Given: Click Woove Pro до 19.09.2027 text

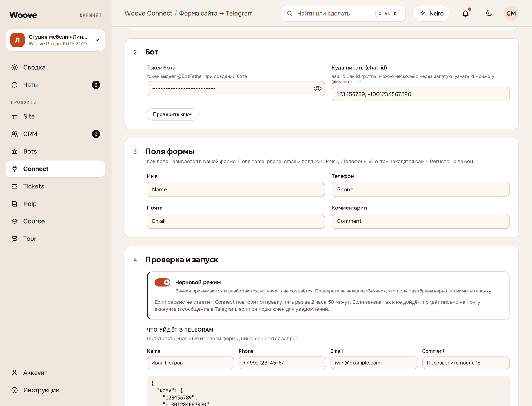Looking at the screenshot, I should pos(58,44).
